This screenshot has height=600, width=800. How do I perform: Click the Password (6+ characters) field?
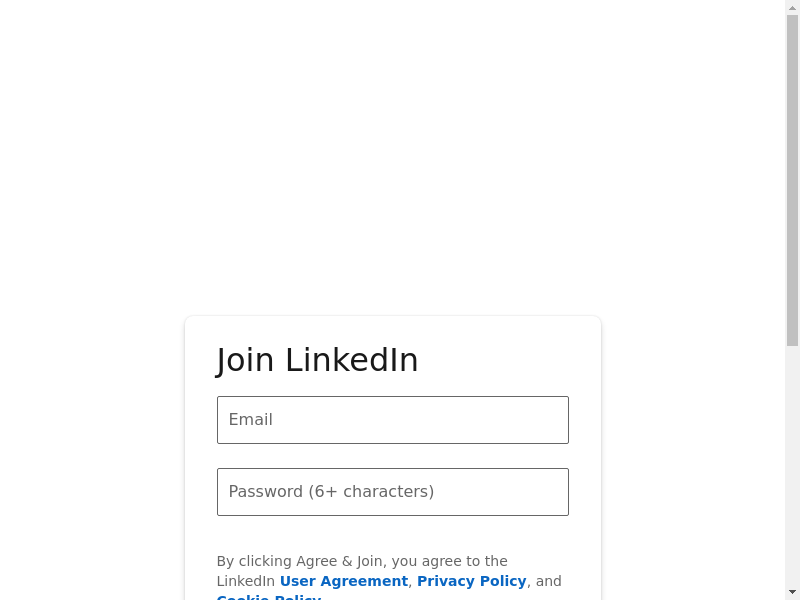pyautogui.click(x=392, y=492)
